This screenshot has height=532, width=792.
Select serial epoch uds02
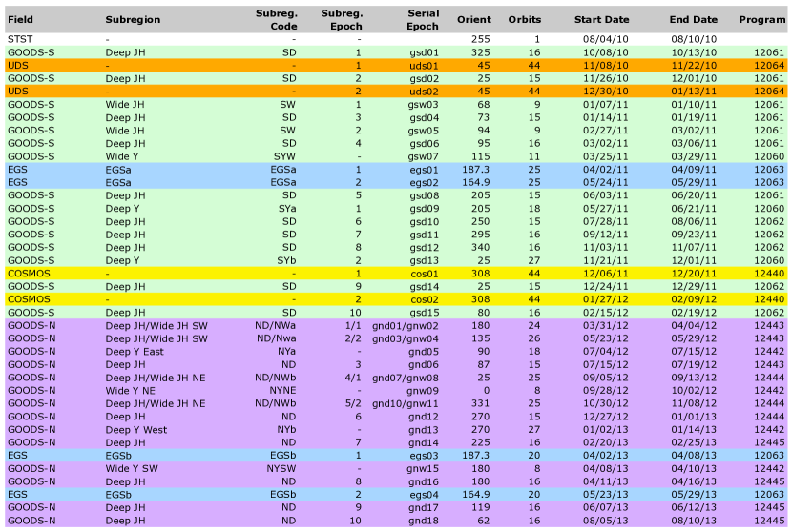click(425, 92)
